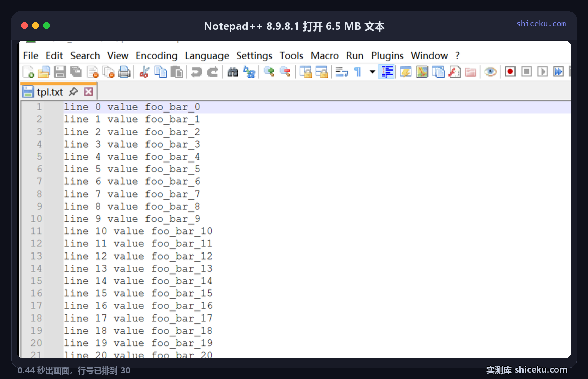
Task: Click the Stop Recording square icon
Action: point(526,71)
